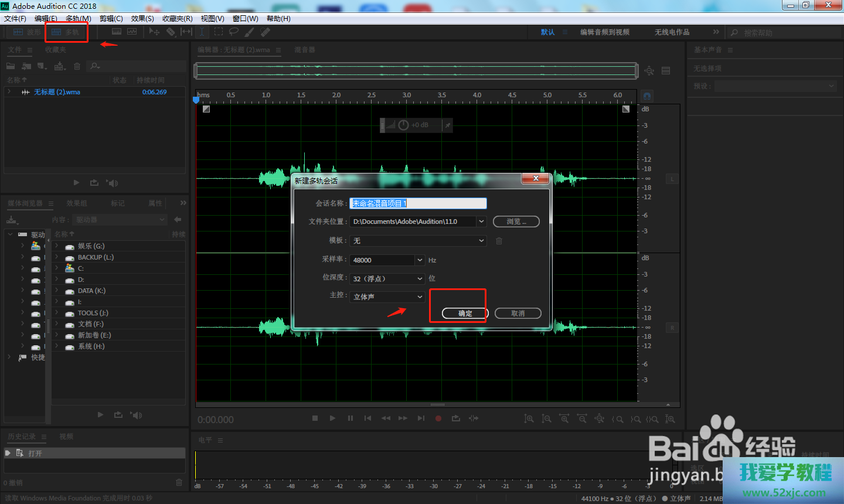The height and width of the screenshot is (504, 844).
Task: Click the delete template trash icon
Action: [499, 241]
